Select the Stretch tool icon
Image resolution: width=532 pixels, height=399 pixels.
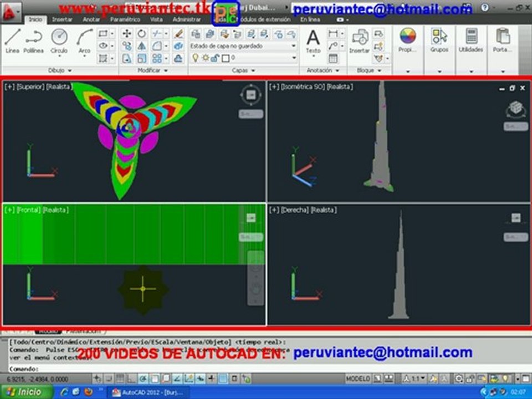click(126, 58)
